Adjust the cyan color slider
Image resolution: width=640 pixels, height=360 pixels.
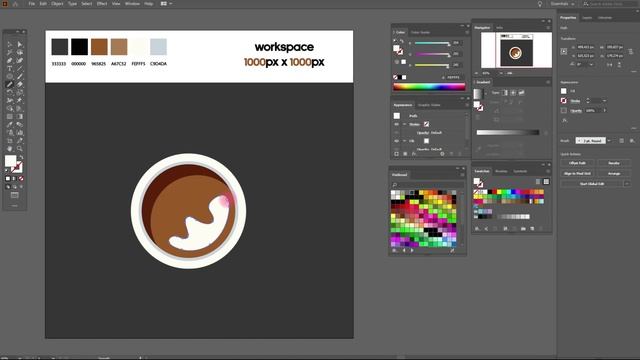[x=432, y=43]
